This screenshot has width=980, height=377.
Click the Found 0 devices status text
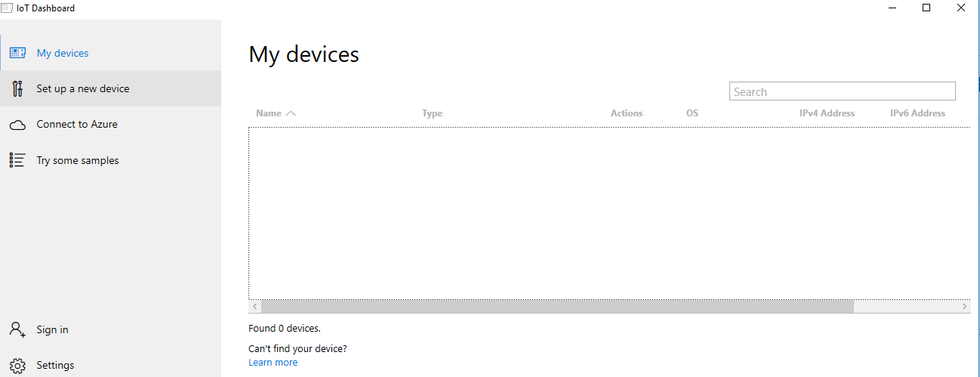pos(285,329)
